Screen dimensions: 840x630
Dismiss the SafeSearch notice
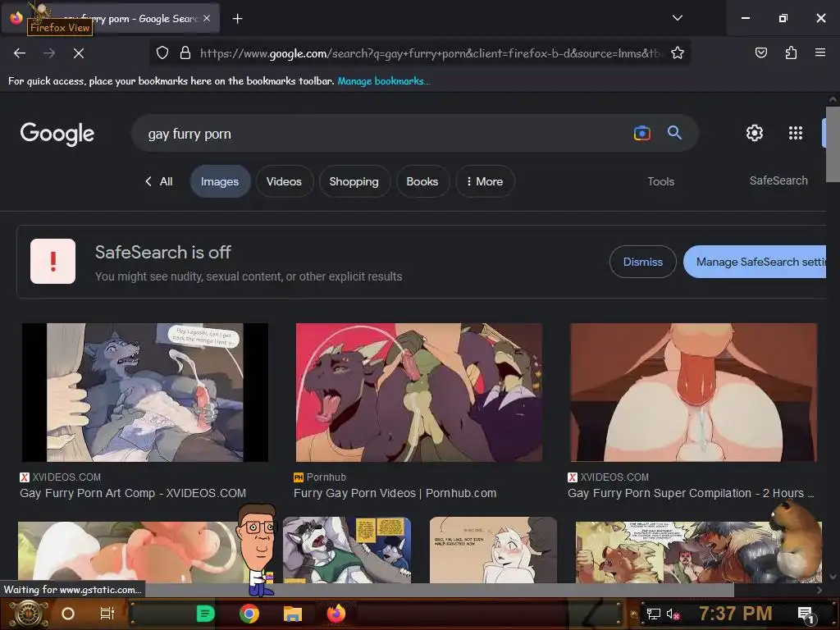[x=642, y=262]
